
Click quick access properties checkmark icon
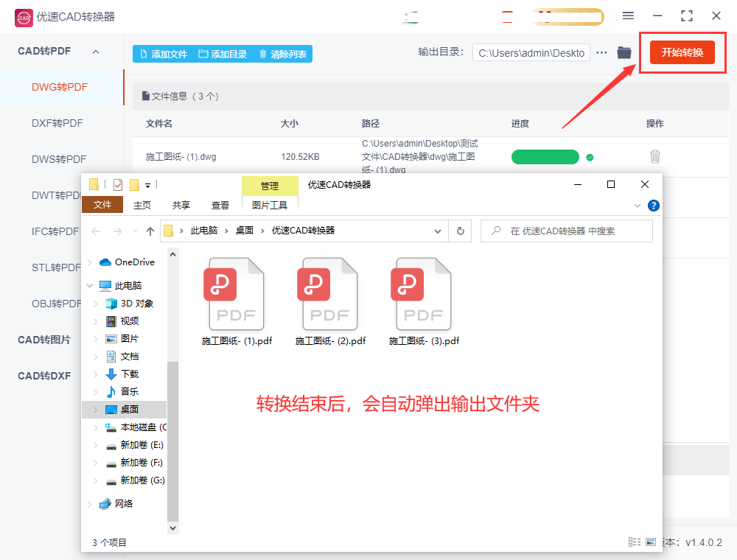118,185
